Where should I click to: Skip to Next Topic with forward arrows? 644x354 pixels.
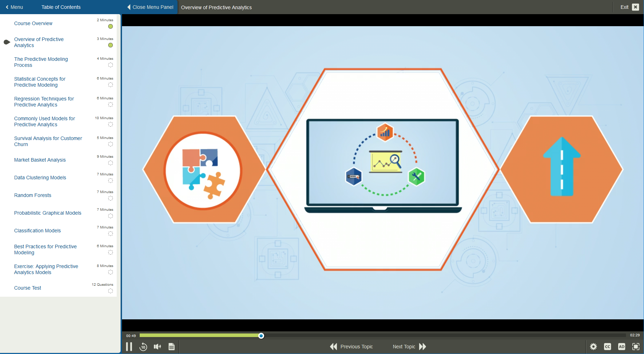coord(408,347)
